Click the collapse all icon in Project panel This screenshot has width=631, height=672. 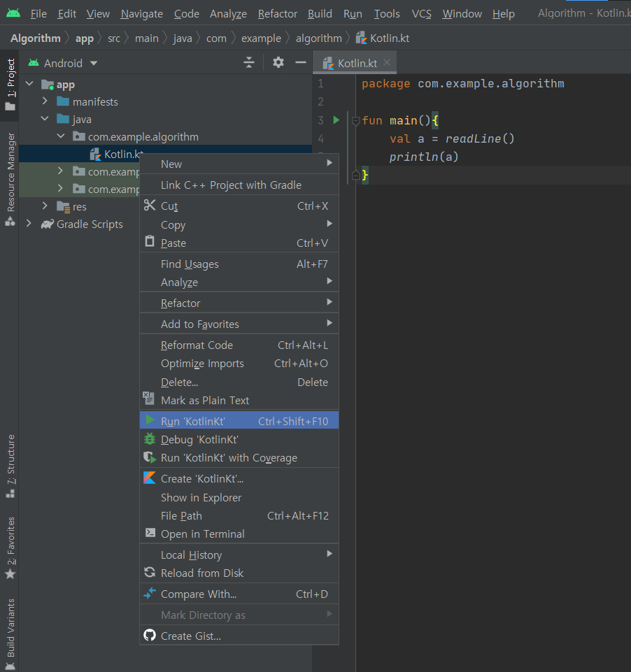click(x=249, y=62)
